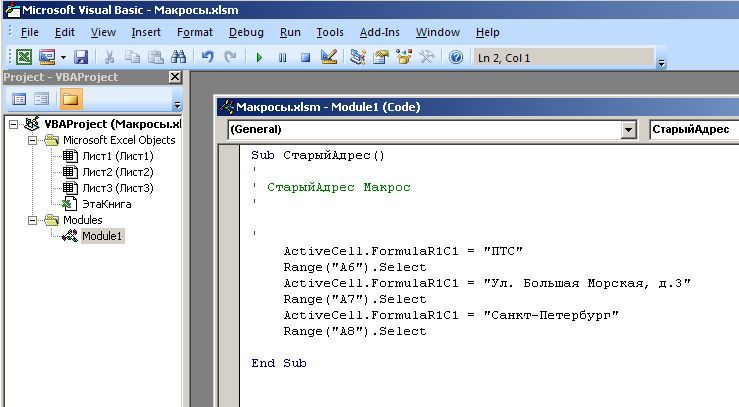
Task: Click the Undo arrow icon
Action: click(207, 57)
